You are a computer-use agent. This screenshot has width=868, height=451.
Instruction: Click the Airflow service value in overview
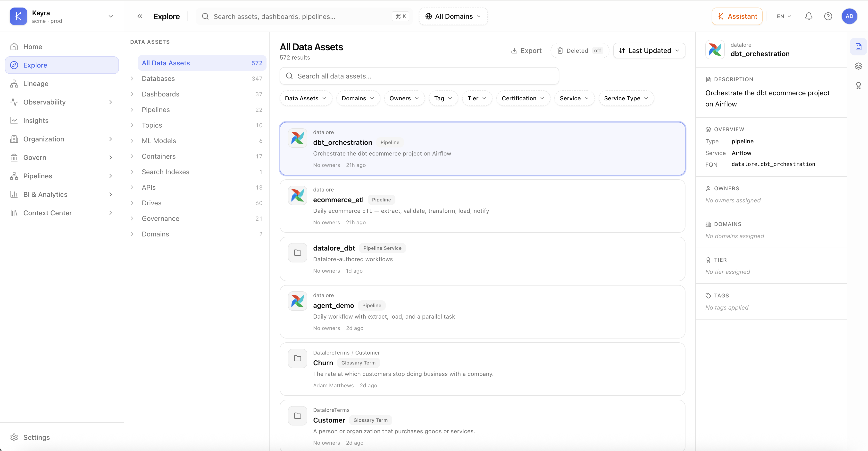741,153
